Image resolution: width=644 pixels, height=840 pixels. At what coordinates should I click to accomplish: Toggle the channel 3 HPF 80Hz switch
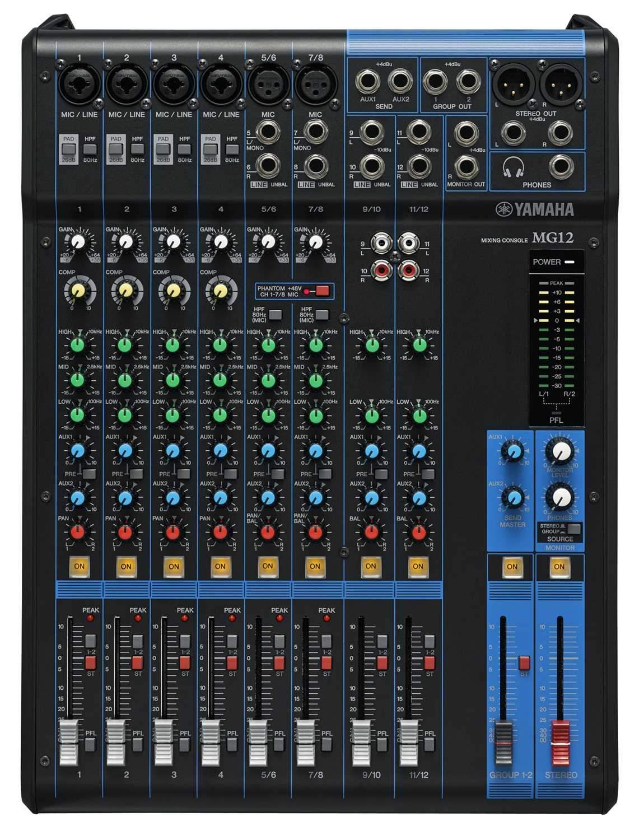(184, 150)
